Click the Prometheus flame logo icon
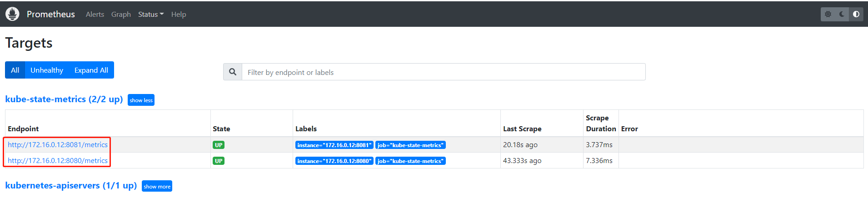 pos(12,14)
